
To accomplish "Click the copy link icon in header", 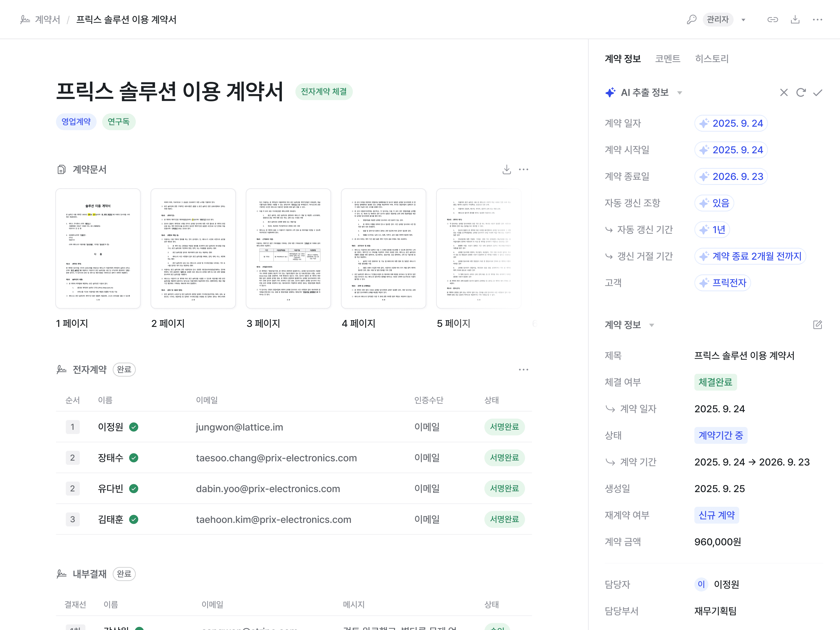I will point(772,19).
